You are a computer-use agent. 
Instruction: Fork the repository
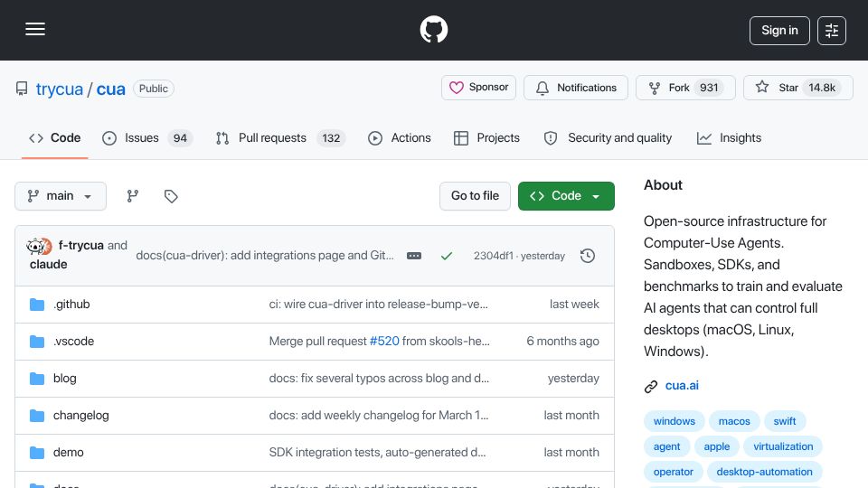[685, 88]
